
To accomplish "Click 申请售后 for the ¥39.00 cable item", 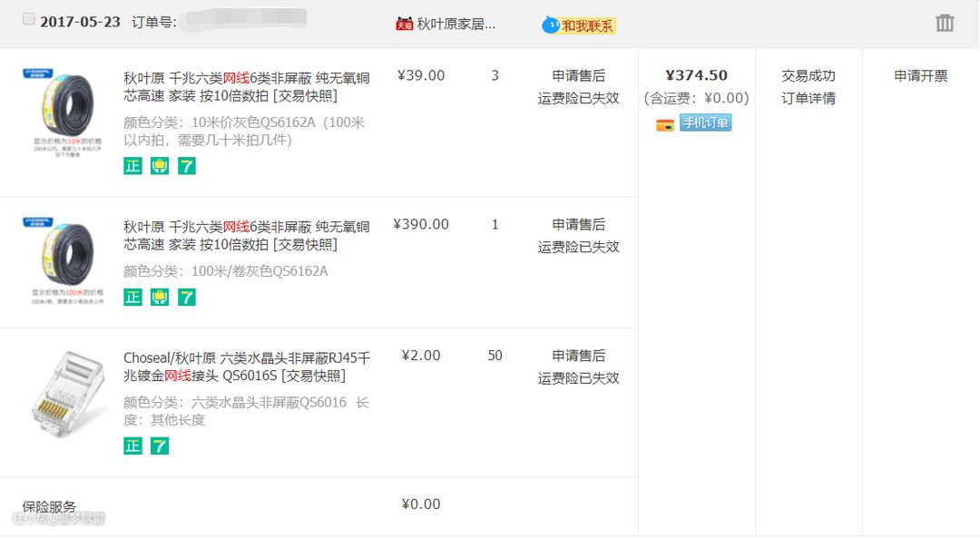I will (578, 76).
